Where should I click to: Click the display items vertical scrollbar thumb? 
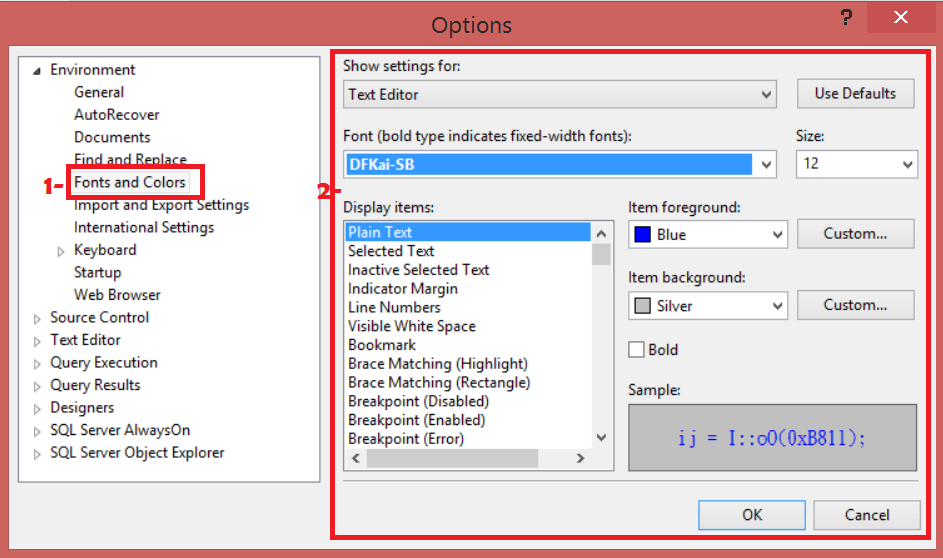(601, 254)
